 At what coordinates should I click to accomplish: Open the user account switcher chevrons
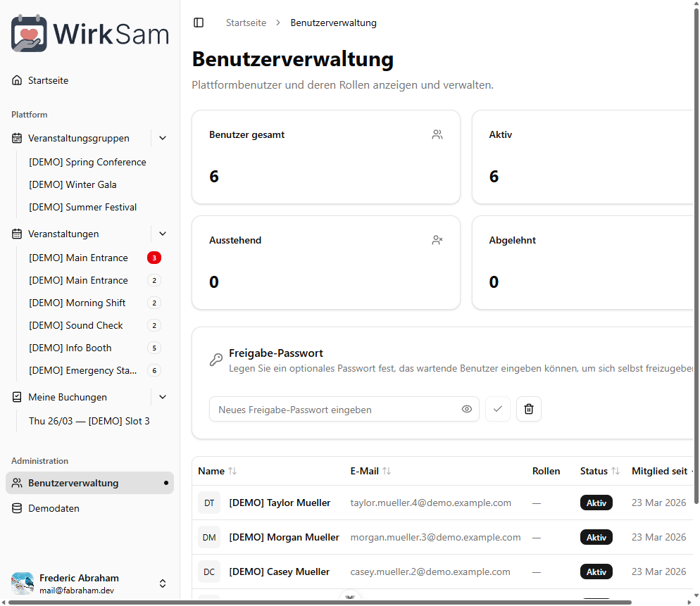click(x=163, y=583)
